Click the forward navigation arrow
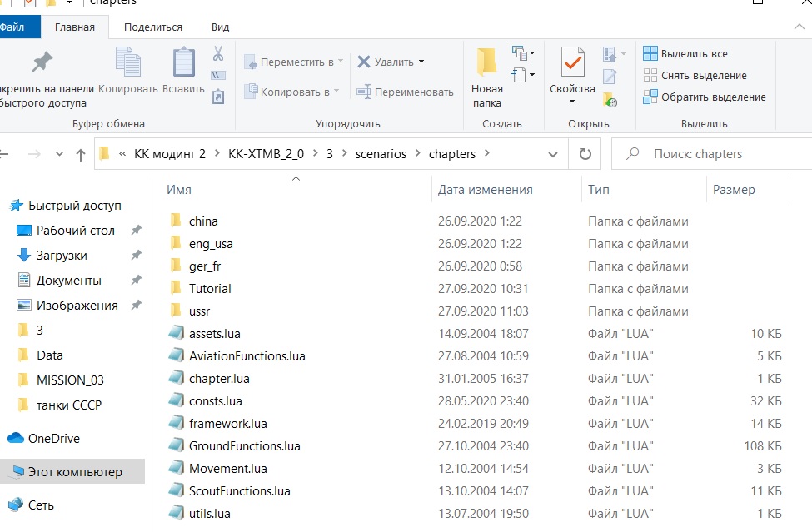The height and width of the screenshot is (532, 812). pyautogui.click(x=34, y=154)
